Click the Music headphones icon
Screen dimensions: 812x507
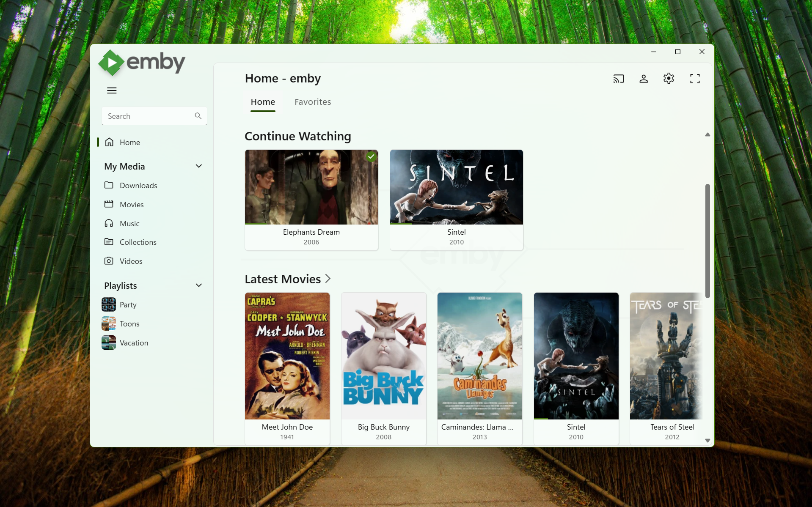tap(109, 223)
